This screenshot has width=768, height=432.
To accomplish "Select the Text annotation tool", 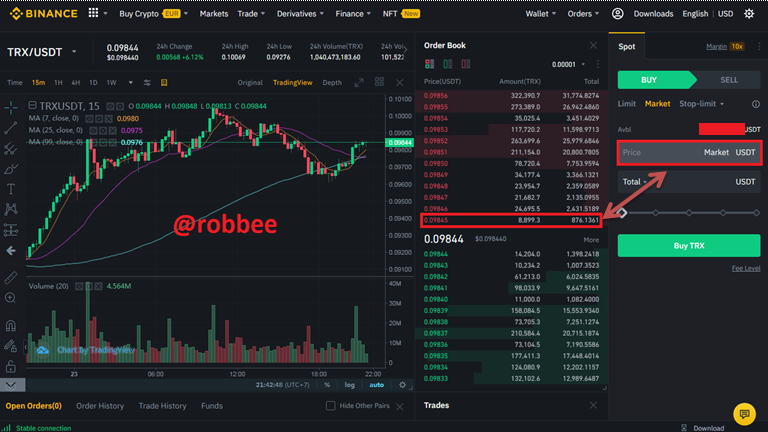I will click(11, 189).
